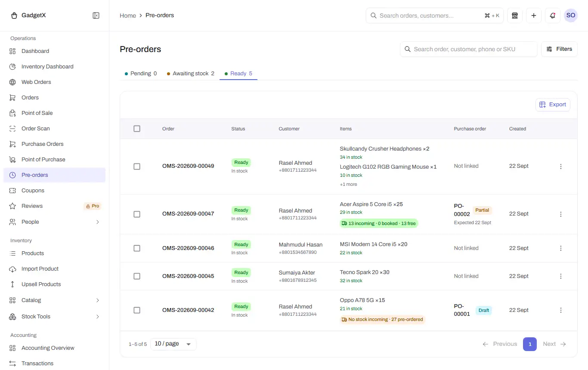Open row actions for OMS-202609-00047
This screenshot has height=370, width=588.
[x=561, y=214]
